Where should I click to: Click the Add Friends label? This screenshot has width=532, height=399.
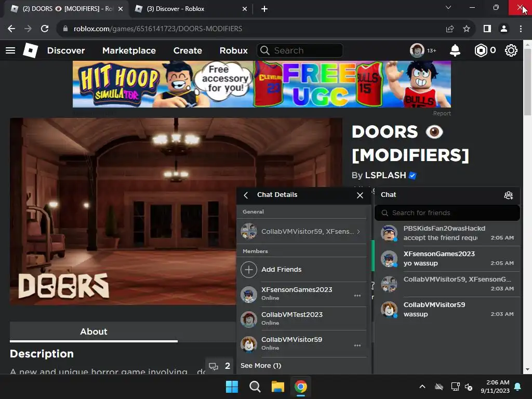pos(281,270)
